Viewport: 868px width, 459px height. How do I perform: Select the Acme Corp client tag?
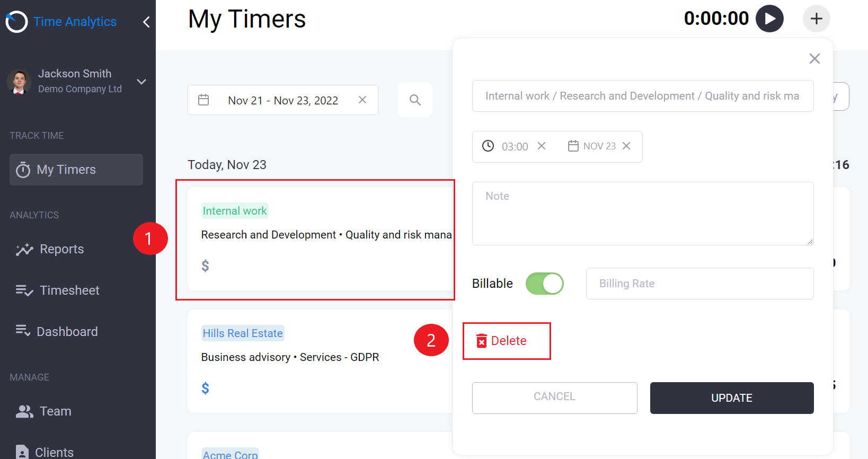point(230,454)
